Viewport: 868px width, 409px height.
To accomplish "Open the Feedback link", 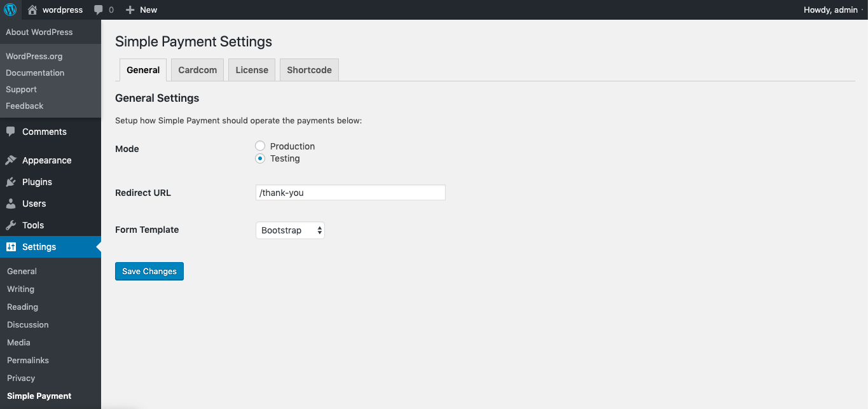I will pos(25,106).
